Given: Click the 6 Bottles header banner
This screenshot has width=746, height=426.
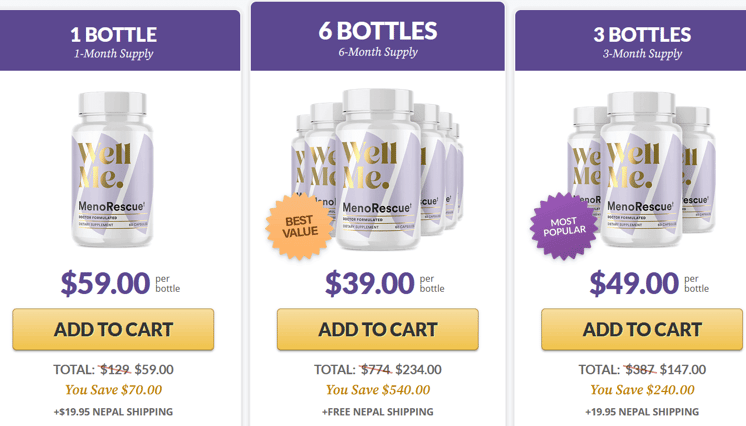Looking at the screenshot, I should click(378, 36).
